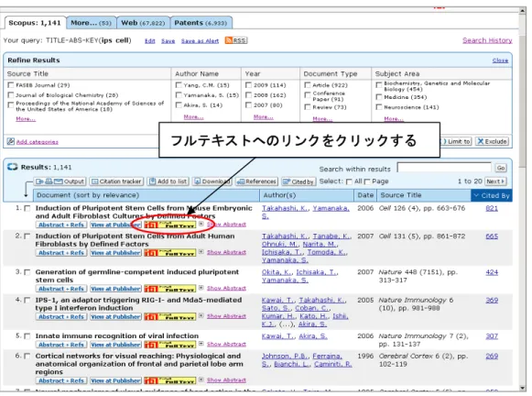Click the Limit to button
Viewport: 532px width, 396px height.
pyautogui.click(x=456, y=141)
